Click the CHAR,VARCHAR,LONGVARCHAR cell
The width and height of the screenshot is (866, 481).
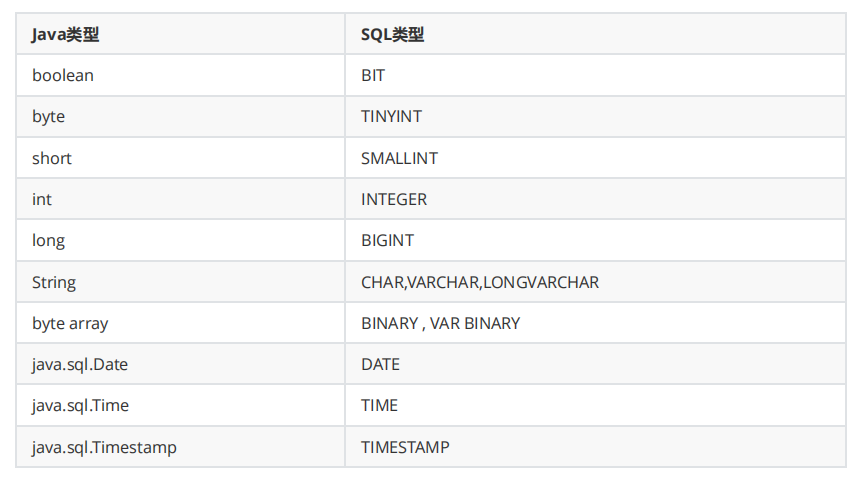pos(480,282)
